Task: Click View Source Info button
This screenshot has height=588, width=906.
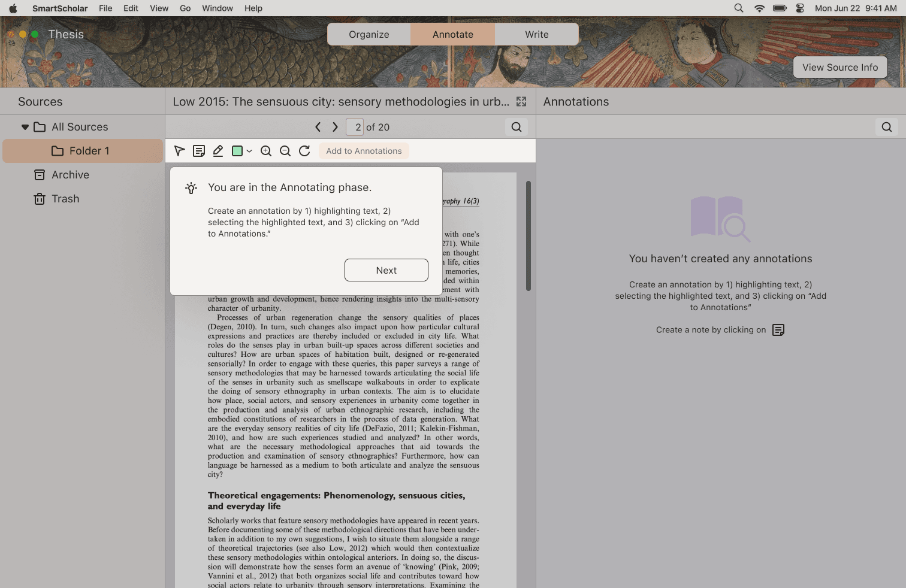Action: [840, 67]
